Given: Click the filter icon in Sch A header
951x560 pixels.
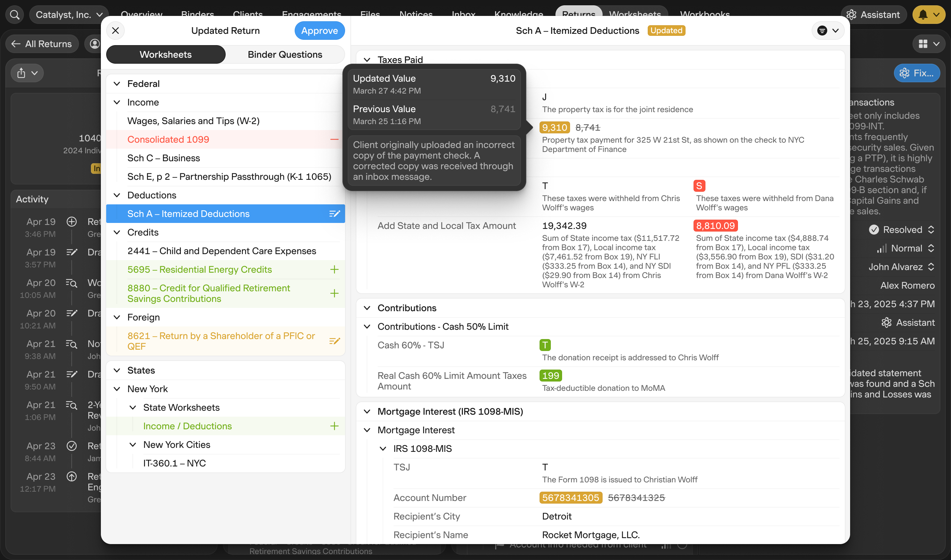Looking at the screenshot, I should click(x=822, y=31).
